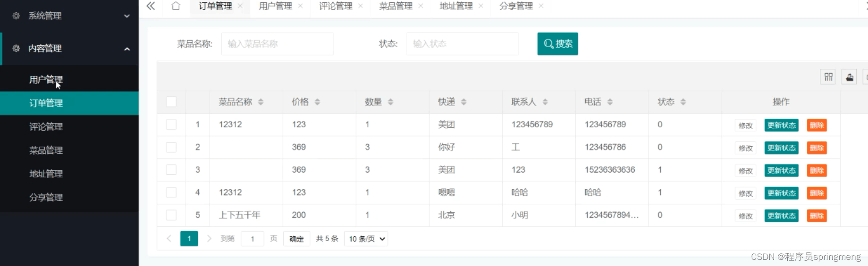Close the 用户管理 tab
This screenshot has width=868, height=266.
tap(300, 6)
